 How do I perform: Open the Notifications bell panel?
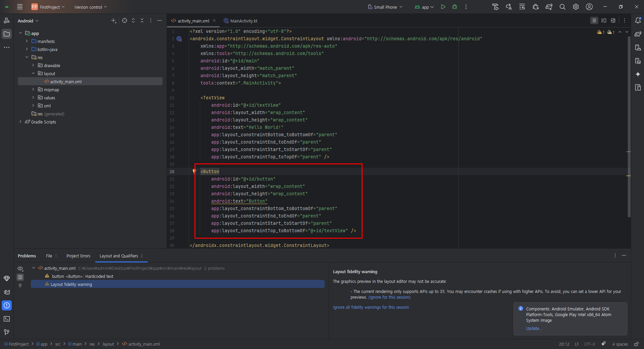(x=638, y=21)
